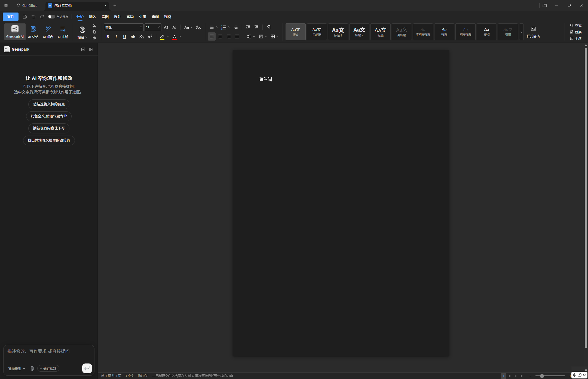
Task: Toggle 修订追踪 in the AI panel
Action: click(48, 369)
